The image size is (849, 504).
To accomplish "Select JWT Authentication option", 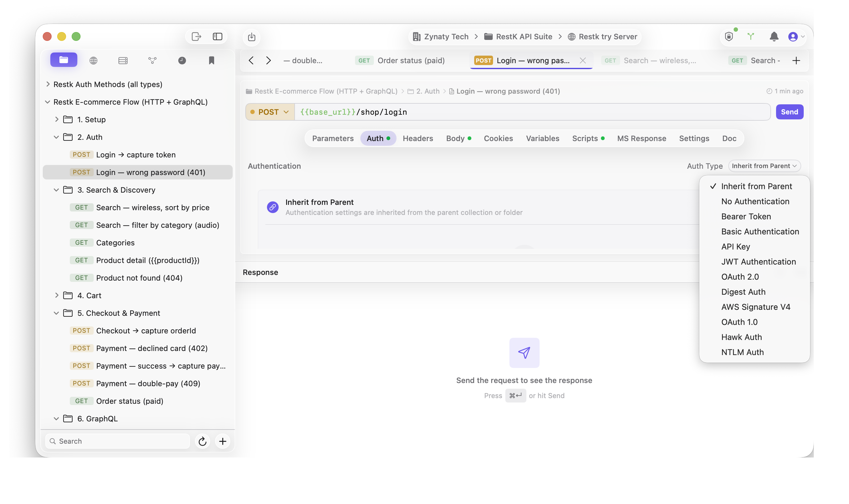I will click(754, 261).
